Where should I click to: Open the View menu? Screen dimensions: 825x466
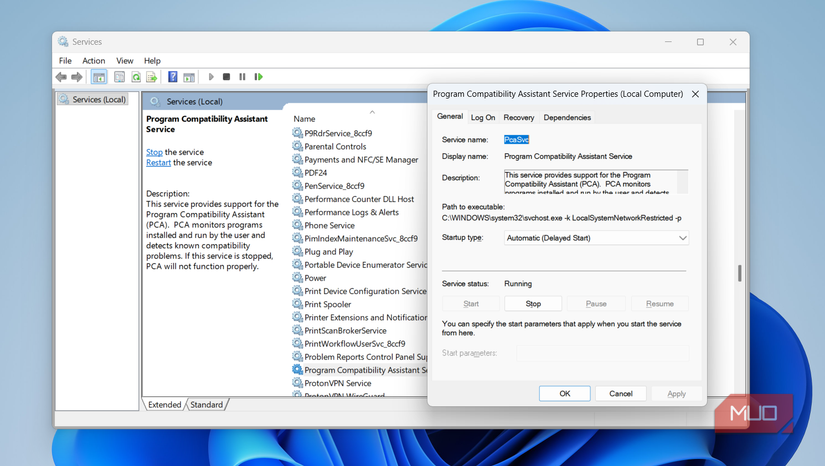point(125,60)
